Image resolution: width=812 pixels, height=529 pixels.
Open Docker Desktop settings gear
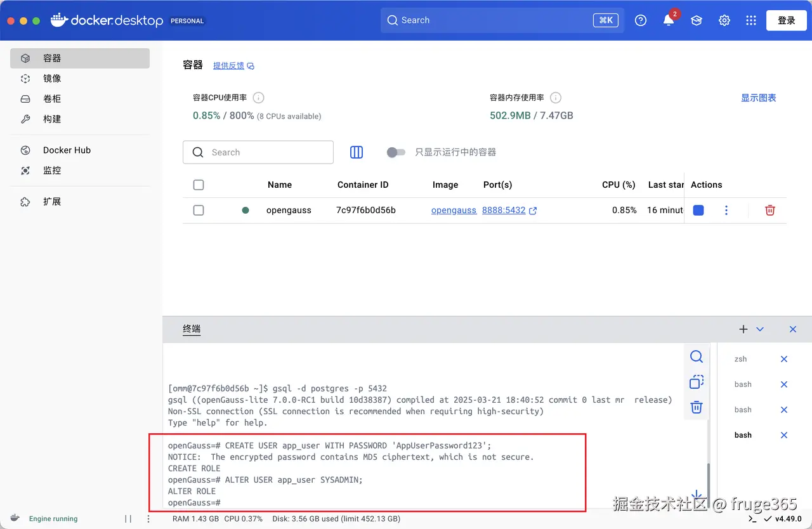724,20
